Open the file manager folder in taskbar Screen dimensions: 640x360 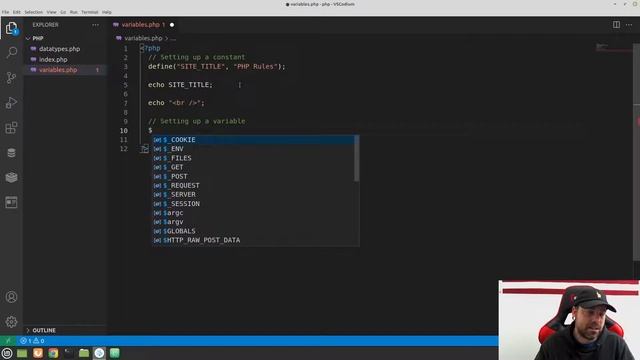pyautogui.click(x=84, y=353)
